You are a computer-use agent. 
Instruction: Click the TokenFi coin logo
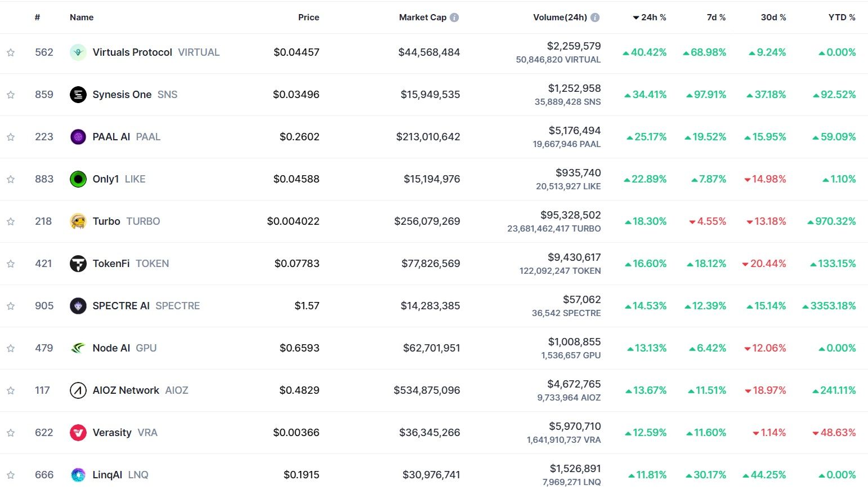click(78, 264)
